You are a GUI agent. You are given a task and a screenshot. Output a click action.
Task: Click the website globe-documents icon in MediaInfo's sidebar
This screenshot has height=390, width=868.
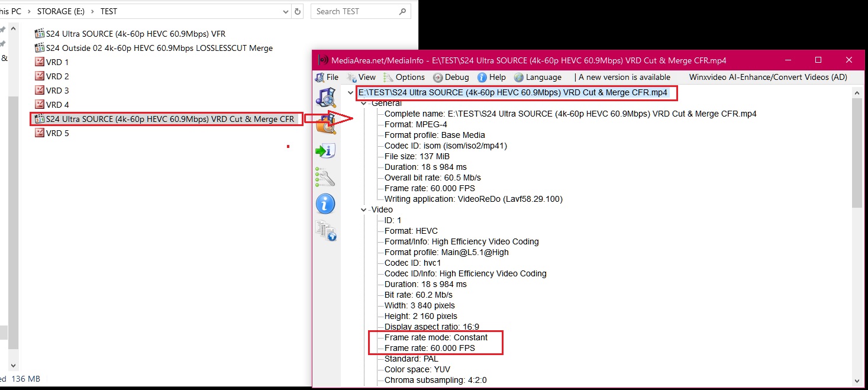pyautogui.click(x=325, y=230)
